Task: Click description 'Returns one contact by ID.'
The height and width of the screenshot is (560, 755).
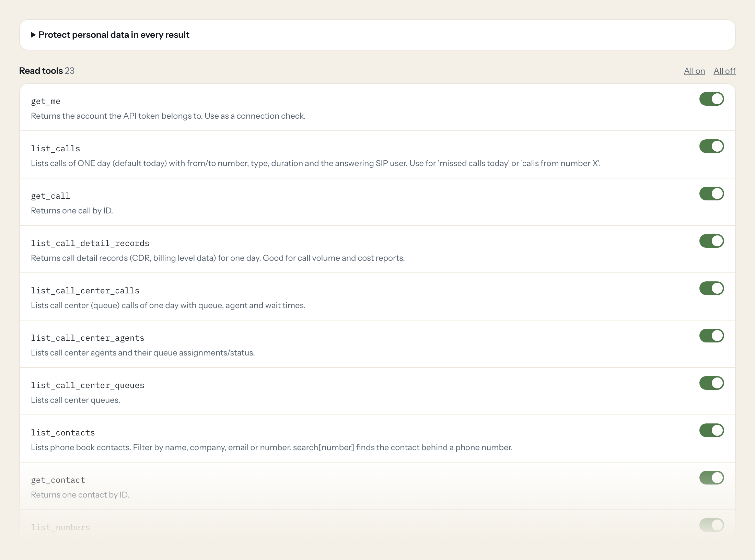Action: [80, 495]
